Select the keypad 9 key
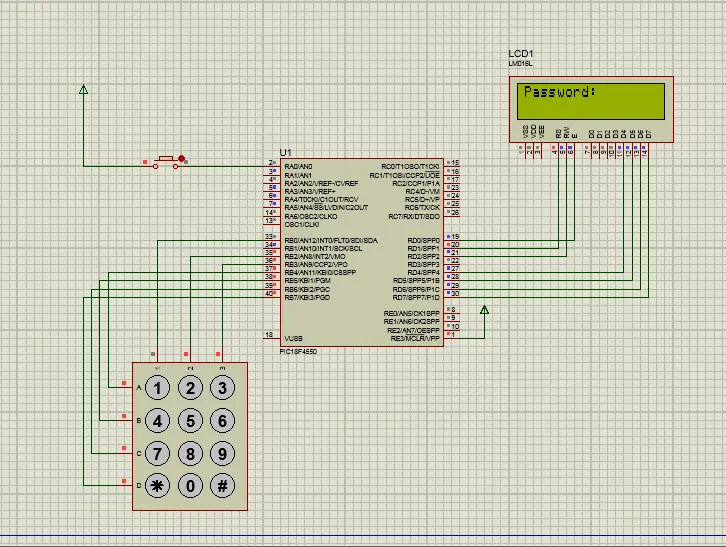 click(223, 453)
